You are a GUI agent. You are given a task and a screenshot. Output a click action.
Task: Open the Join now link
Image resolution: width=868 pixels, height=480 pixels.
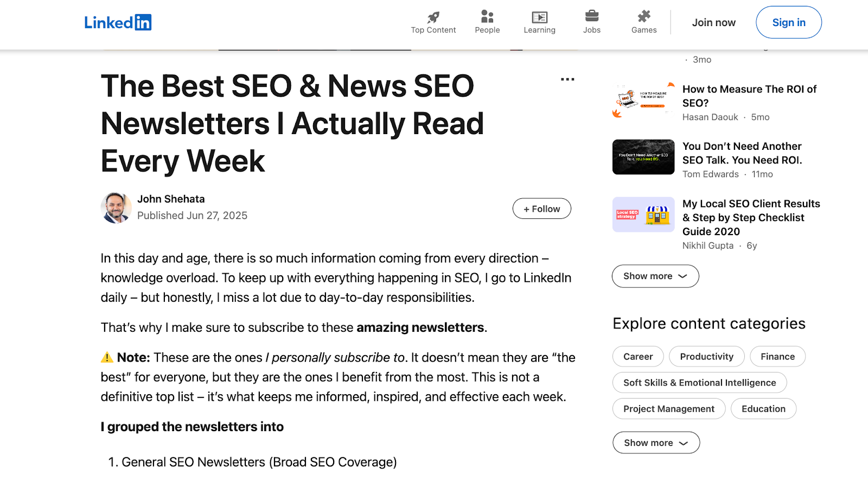(713, 22)
